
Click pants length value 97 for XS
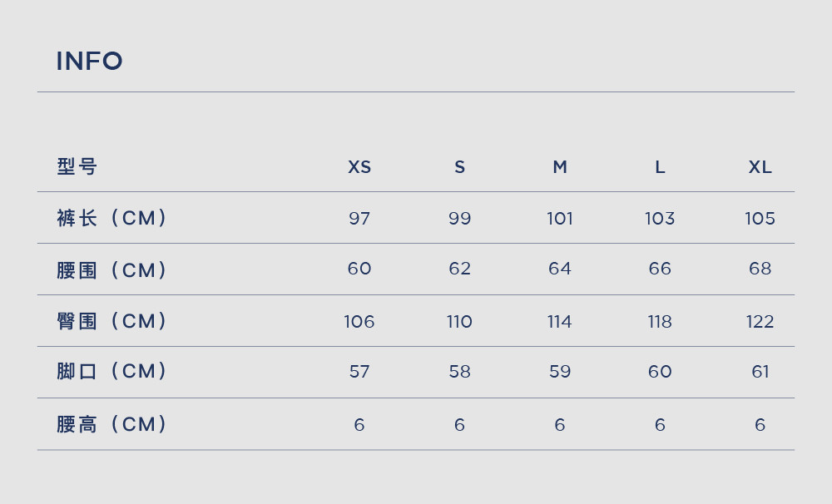click(359, 218)
